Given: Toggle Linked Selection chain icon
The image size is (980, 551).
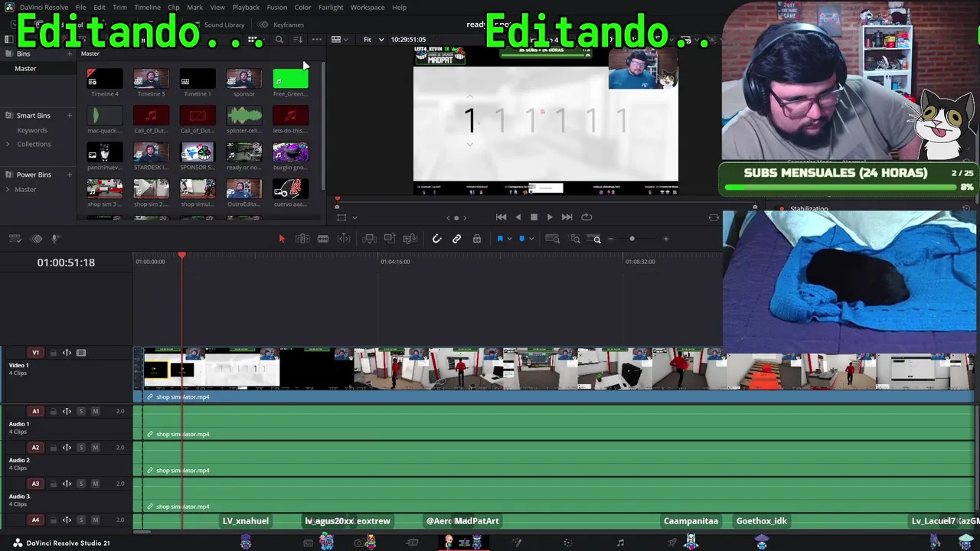Looking at the screenshot, I should (x=457, y=239).
